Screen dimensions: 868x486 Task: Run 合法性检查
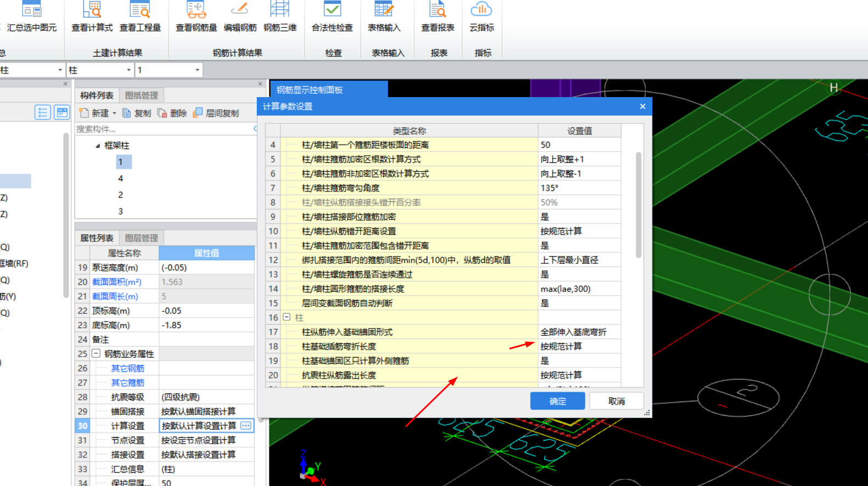coord(332,17)
